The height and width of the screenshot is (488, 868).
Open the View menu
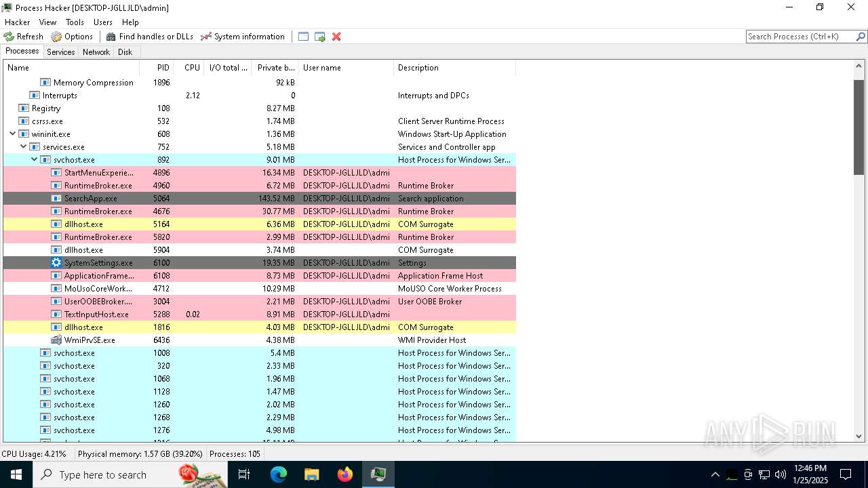click(47, 22)
